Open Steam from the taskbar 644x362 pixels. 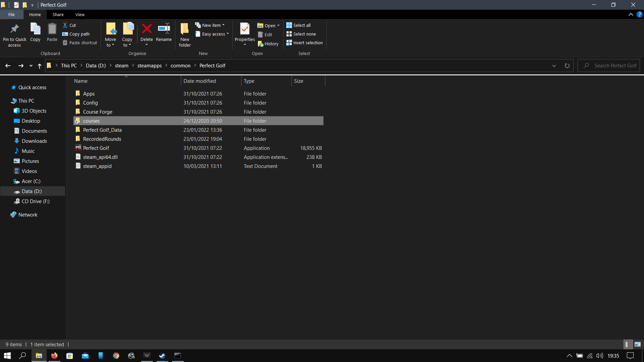[162, 356]
